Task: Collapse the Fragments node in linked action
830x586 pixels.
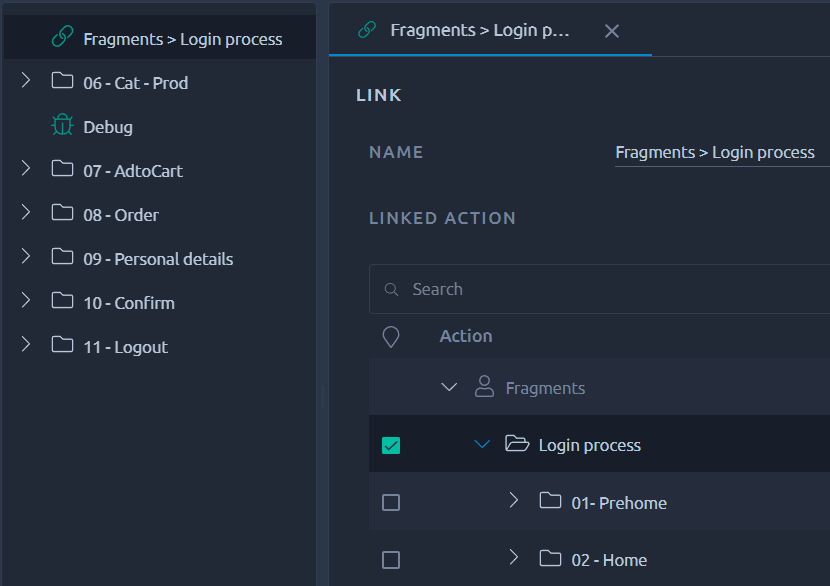Action: click(x=449, y=387)
